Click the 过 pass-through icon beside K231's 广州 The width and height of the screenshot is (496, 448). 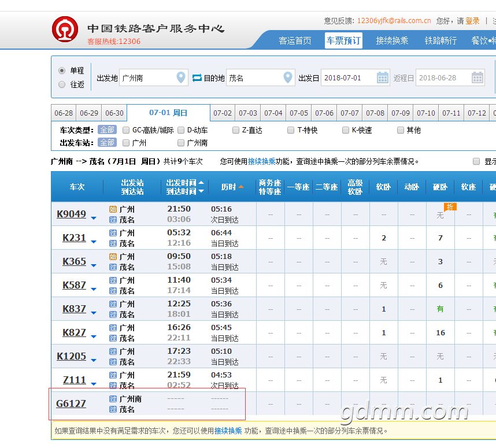[x=113, y=233]
